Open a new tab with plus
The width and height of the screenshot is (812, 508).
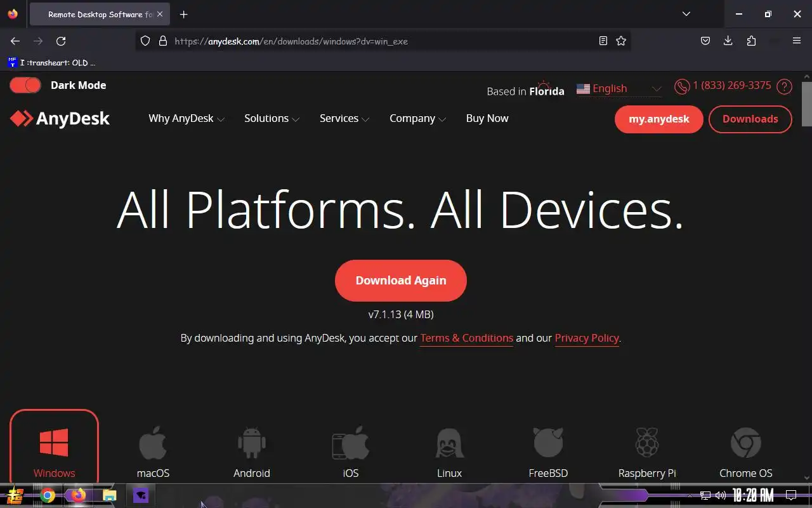(x=183, y=14)
